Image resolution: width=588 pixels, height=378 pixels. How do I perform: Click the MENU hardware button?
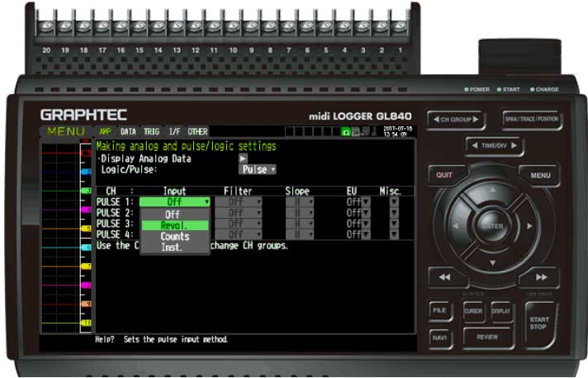(x=540, y=175)
